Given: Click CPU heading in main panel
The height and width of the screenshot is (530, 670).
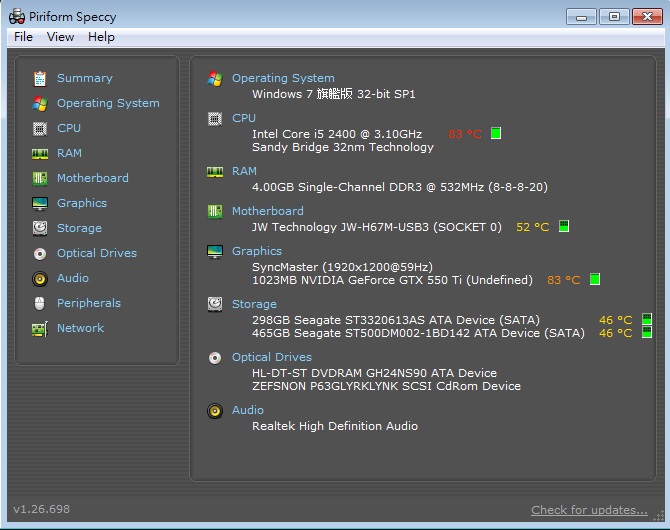Looking at the screenshot, I should pyautogui.click(x=244, y=118).
